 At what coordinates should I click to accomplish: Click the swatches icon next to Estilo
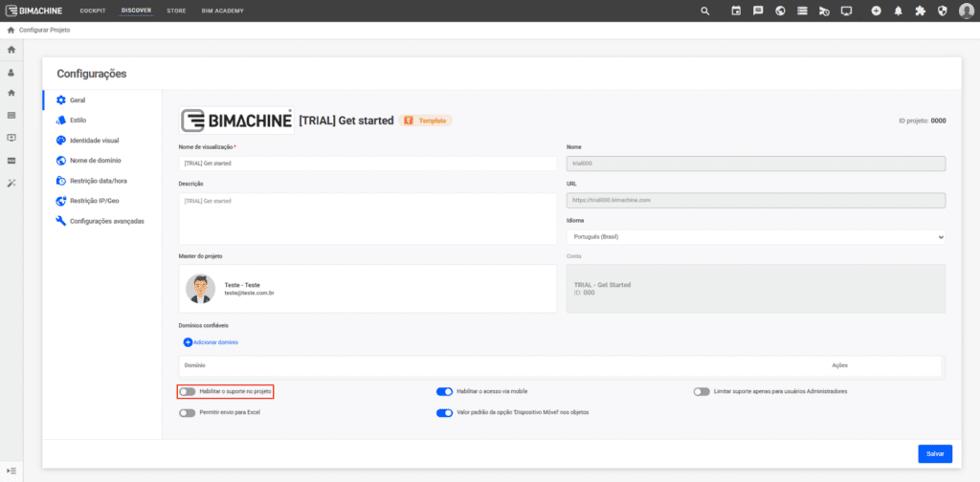(60, 120)
